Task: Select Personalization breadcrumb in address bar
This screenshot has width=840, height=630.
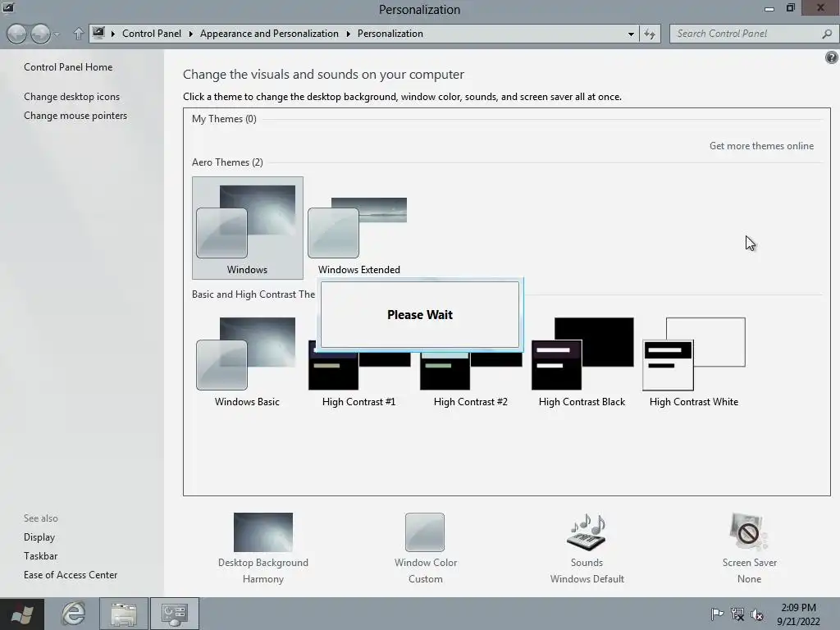Action: [390, 33]
